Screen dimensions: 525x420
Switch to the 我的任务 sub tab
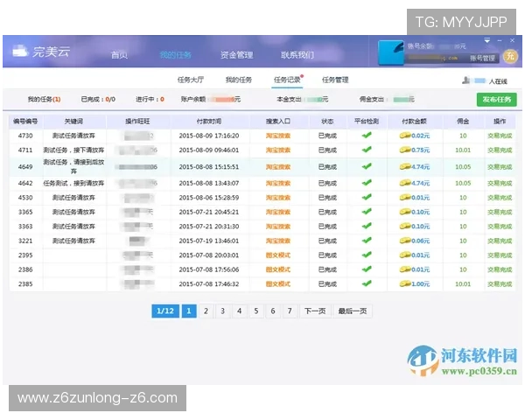238,80
